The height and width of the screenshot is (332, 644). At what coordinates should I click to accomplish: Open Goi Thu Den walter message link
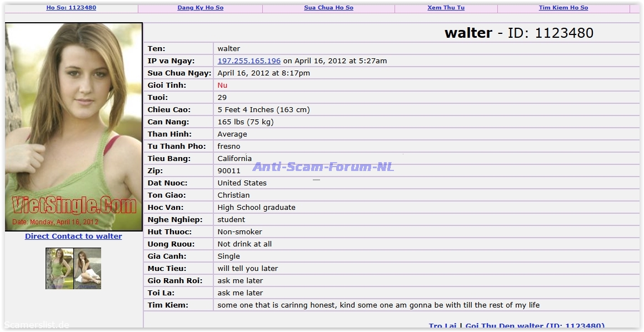point(535,326)
